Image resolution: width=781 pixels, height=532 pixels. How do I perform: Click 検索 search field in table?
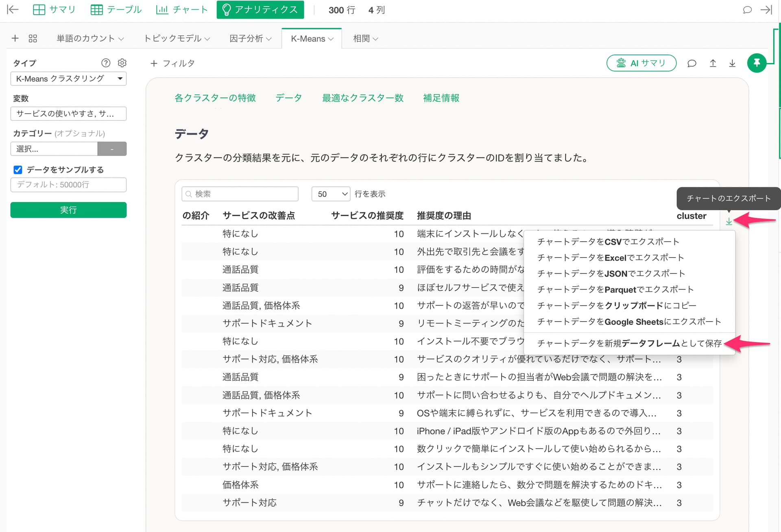[240, 194]
